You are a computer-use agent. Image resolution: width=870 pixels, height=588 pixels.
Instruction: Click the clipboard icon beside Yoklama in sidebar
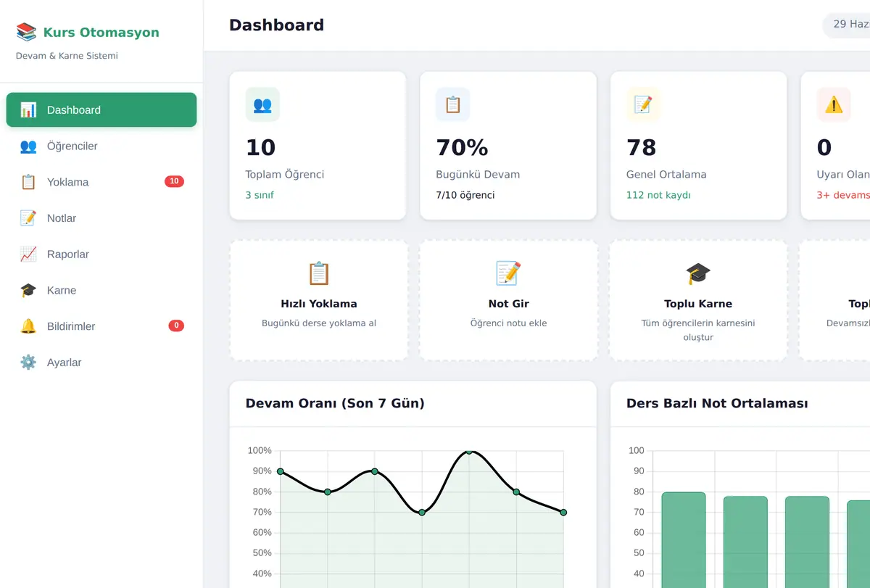point(28,182)
